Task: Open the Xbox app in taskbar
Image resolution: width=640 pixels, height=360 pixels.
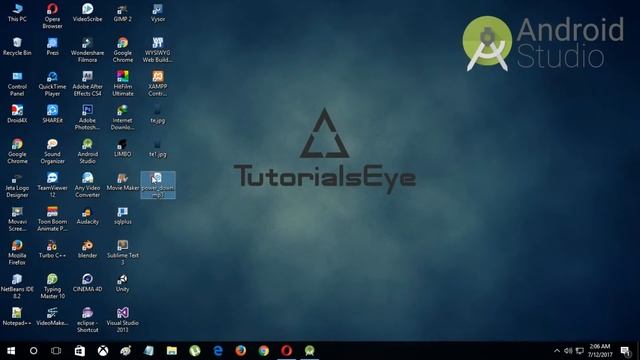Action: (103, 351)
